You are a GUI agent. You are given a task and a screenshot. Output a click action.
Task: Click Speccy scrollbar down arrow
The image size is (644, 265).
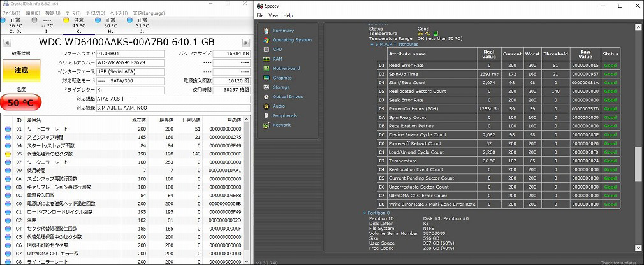coord(638,247)
